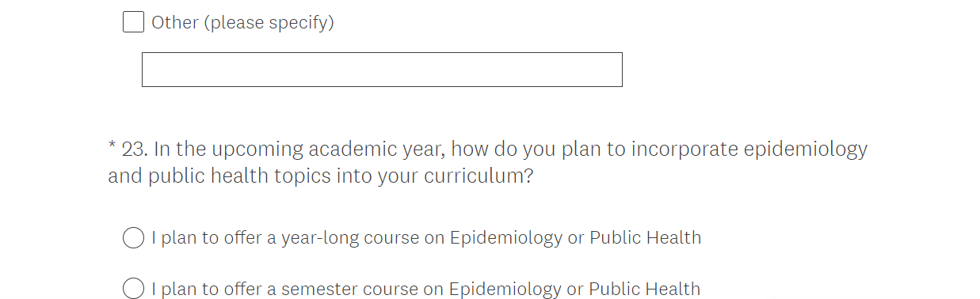Click question 23 heading text
Viewport: 980px width, 299px height.
click(488, 162)
